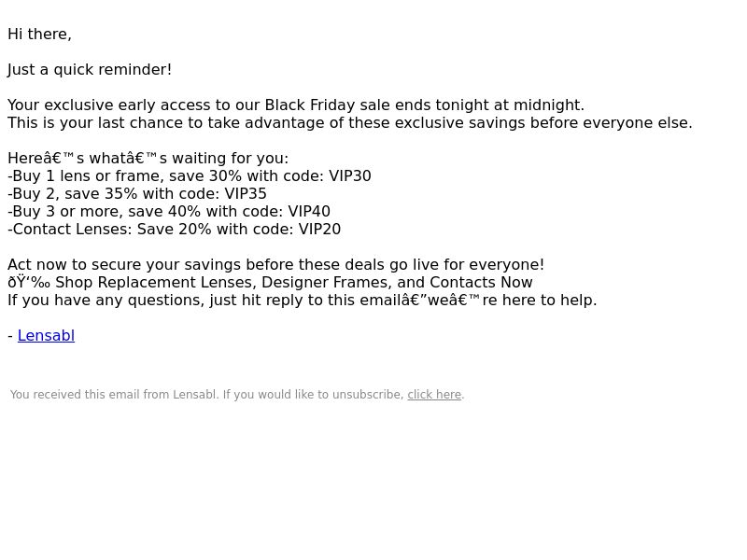747x560 pixels.
Task: Follow the 'click here' unsubscribe link
Action: click(x=434, y=395)
